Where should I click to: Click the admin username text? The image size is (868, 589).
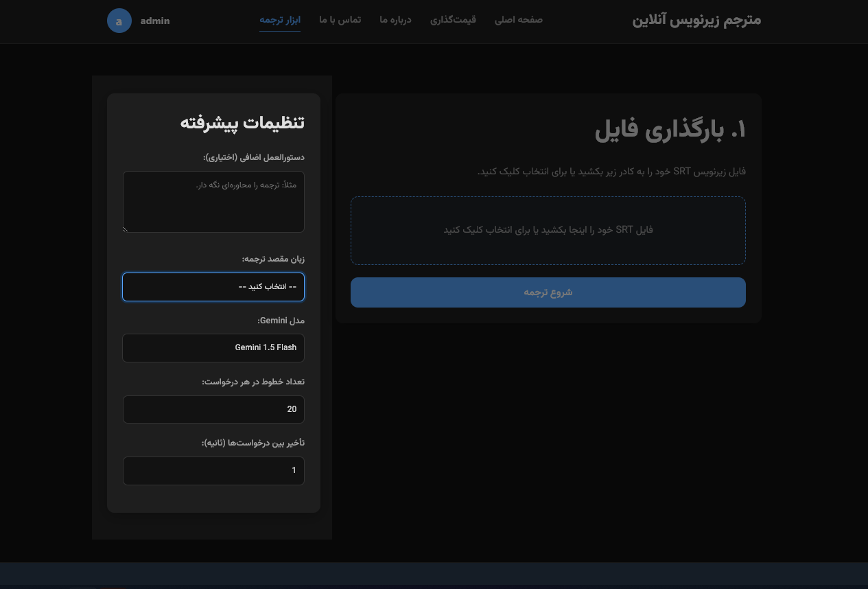[155, 21]
